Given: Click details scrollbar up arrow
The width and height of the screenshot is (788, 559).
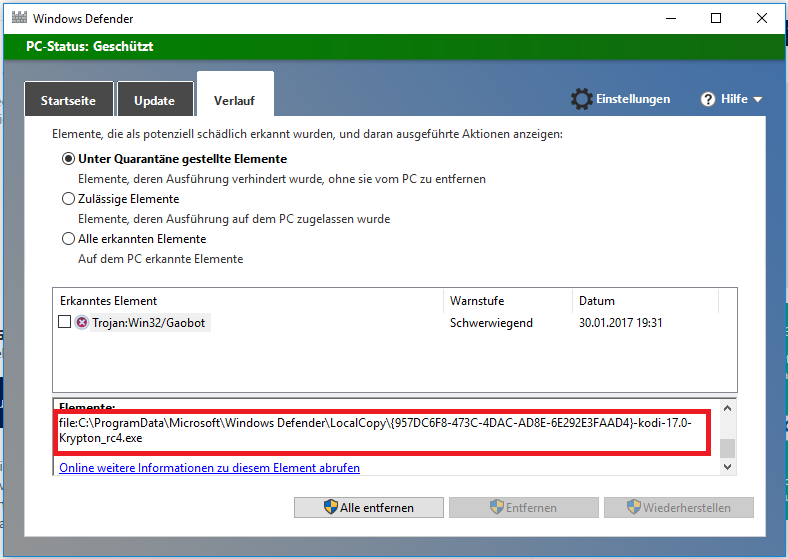Looking at the screenshot, I should coord(727,408).
